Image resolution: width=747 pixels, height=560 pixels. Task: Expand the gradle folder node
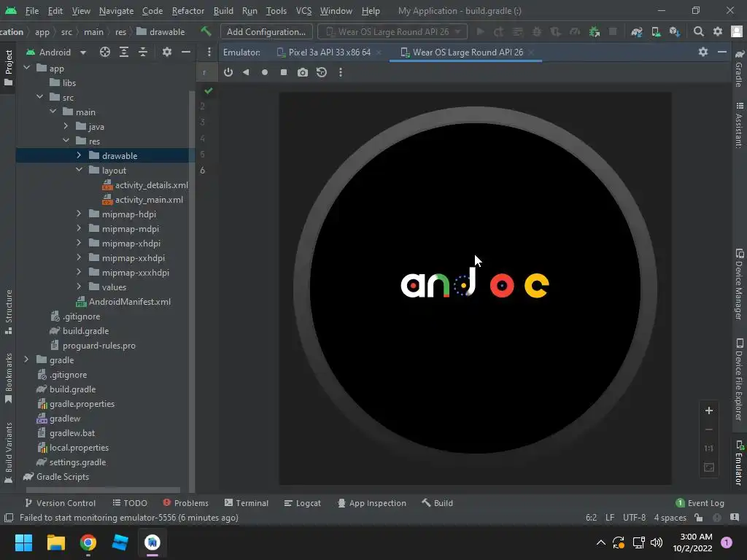pos(27,359)
